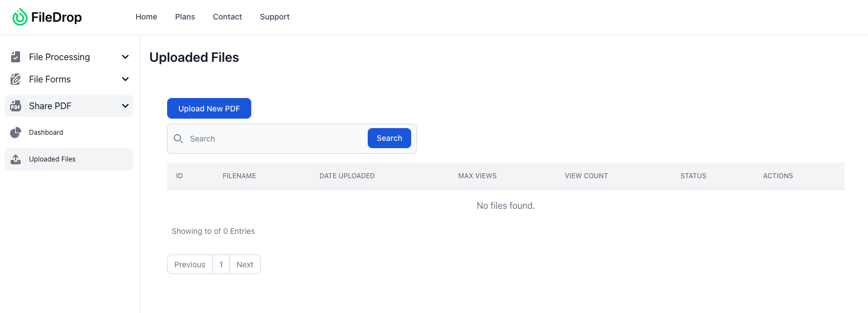Click the Upload New PDF button
868x313 pixels.
coord(209,109)
